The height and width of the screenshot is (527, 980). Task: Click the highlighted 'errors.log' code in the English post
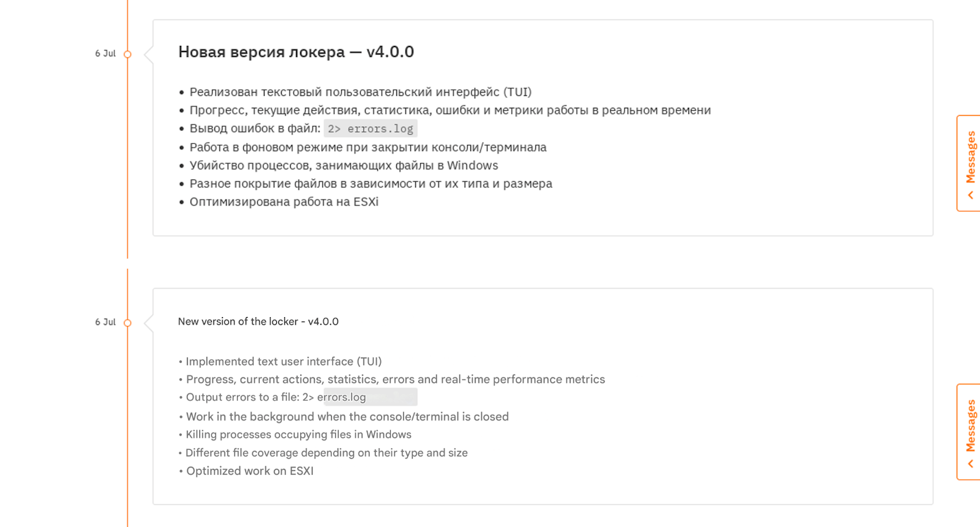click(x=369, y=397)
